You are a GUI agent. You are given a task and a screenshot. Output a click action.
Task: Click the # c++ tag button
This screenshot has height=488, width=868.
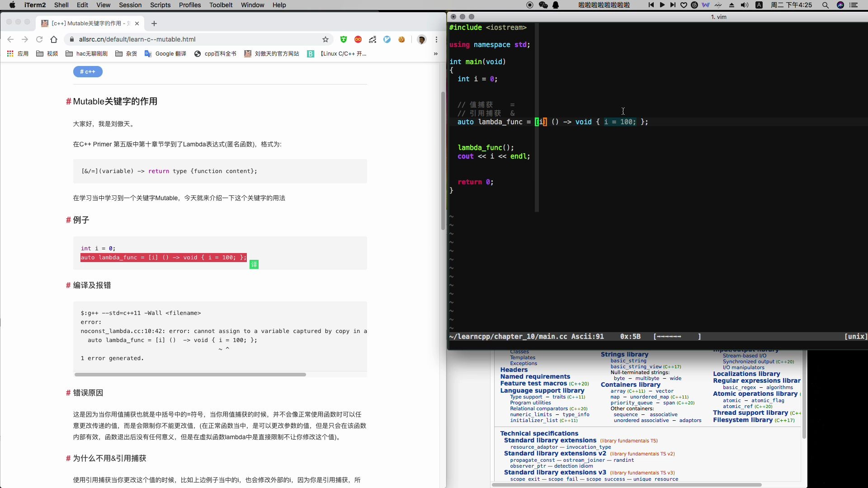coord(88,71)
